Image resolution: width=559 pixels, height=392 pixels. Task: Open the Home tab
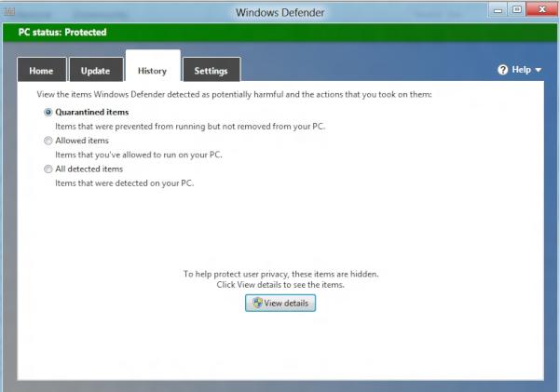(42, 70)
